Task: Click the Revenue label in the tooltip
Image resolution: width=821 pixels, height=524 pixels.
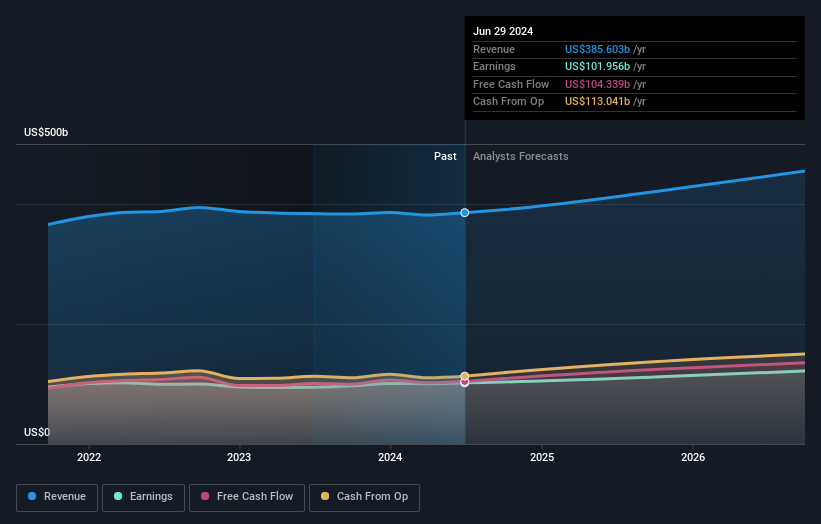Action: 494,49
